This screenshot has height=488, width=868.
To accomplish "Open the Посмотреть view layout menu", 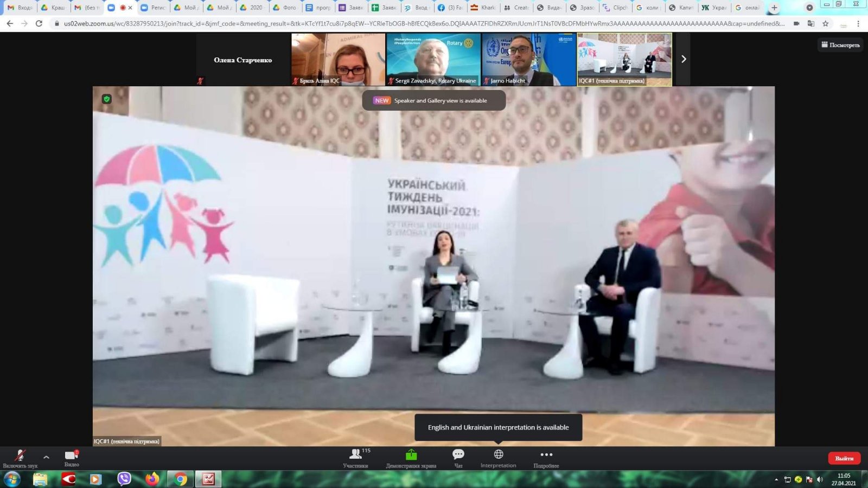I will [840, 45].
